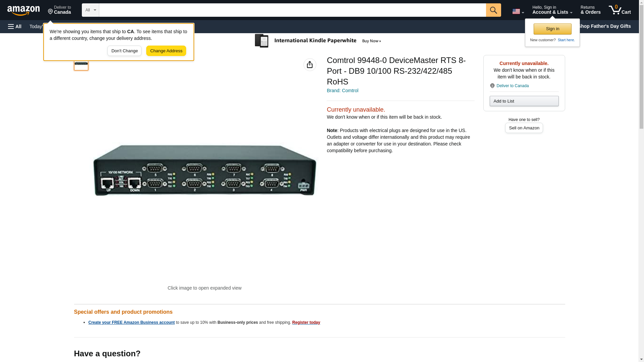Expand Account & Lists menu

point(552,10)
